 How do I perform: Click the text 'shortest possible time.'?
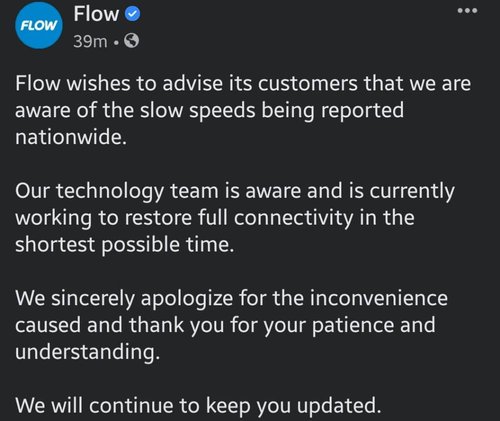tap(125, 245)
